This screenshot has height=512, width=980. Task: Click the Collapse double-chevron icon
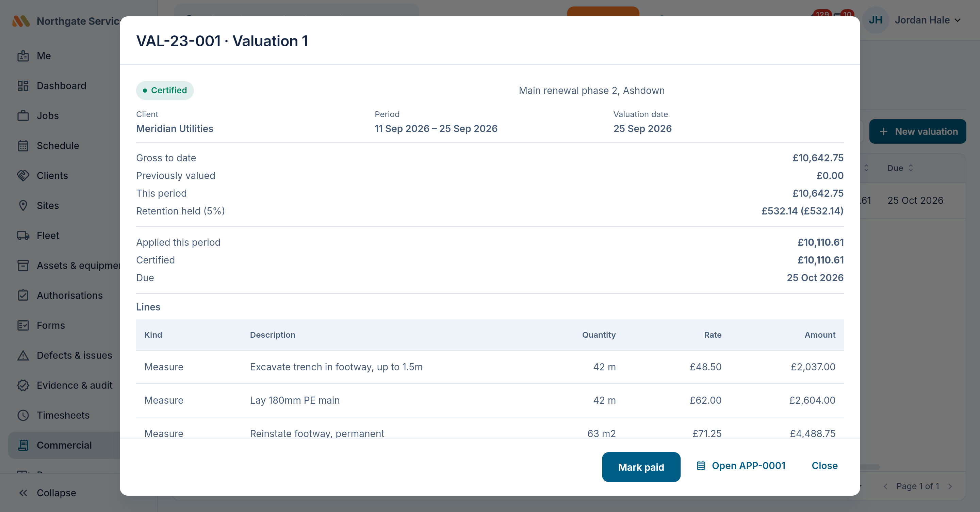click(x=23, y=493)
